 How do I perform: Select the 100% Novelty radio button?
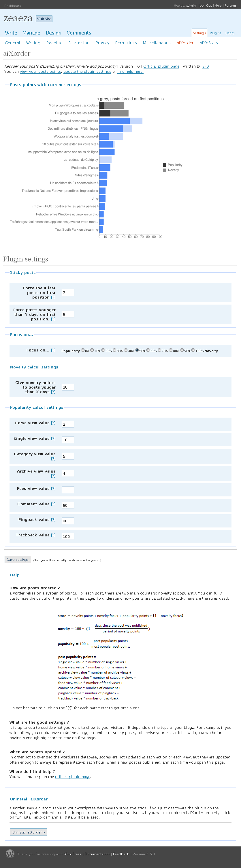click(x=193, y=350)
